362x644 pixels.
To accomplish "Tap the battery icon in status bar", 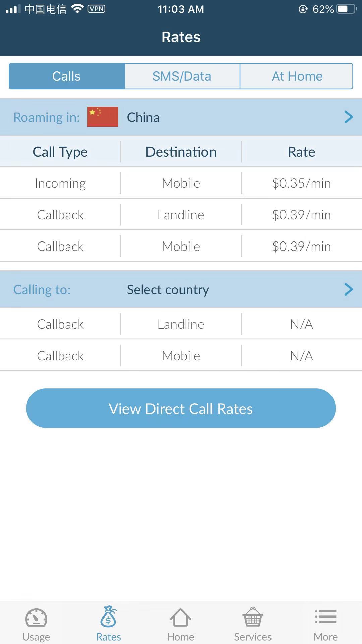I will (x=347, y=9).
